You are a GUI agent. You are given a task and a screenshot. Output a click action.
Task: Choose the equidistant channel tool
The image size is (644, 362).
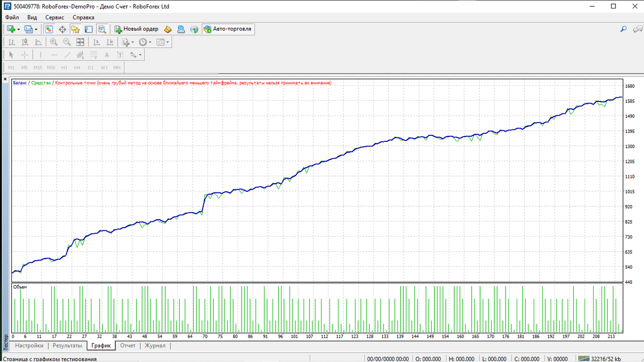pyautogui.click(x=80, y=55)
